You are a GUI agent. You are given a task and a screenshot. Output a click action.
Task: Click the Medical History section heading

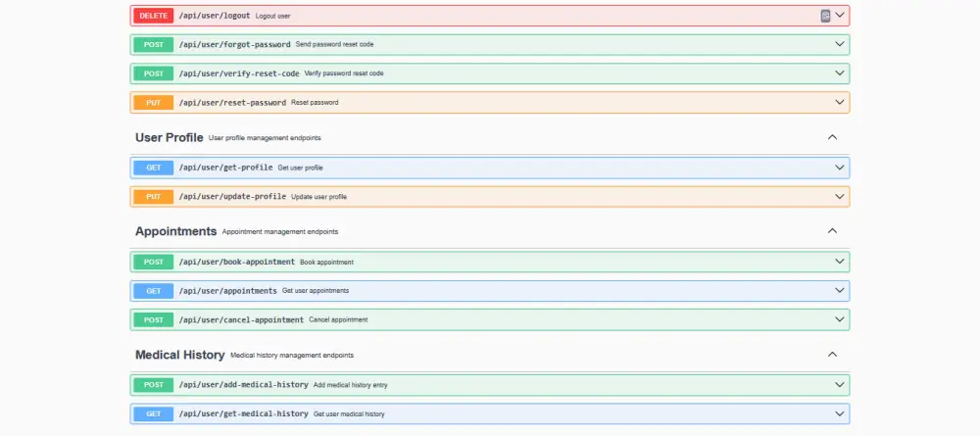[180, 355]
